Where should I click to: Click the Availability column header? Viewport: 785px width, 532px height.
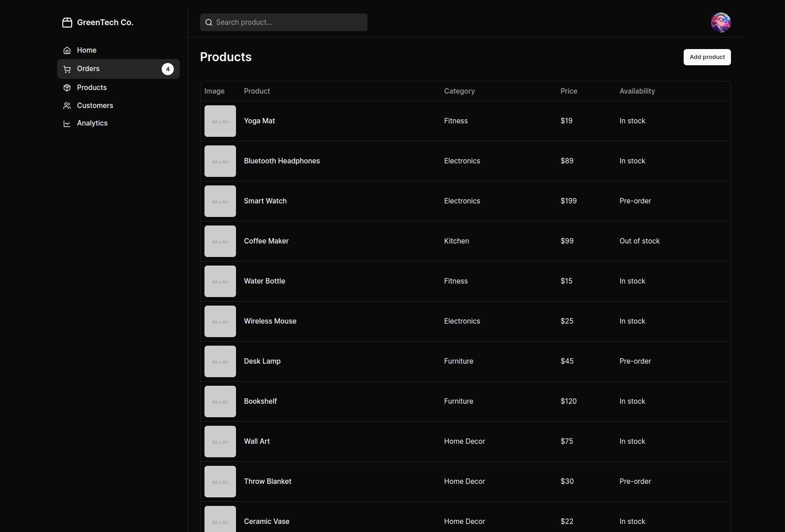(x=637, y=91)
